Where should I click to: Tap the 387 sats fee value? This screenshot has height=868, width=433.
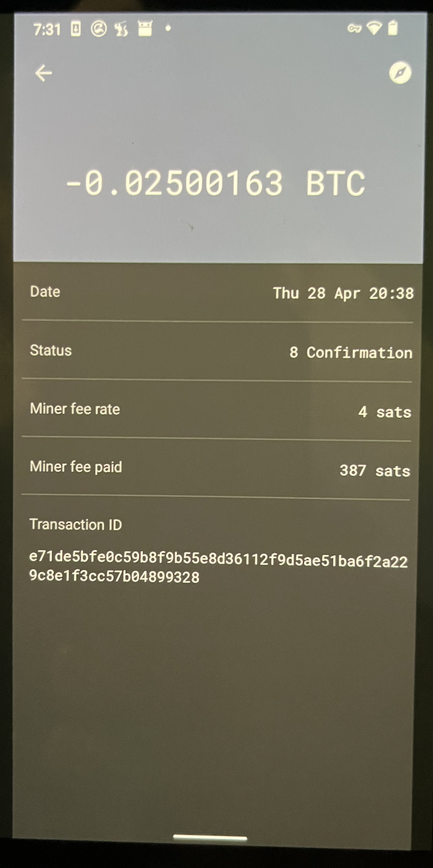pyautogui.click(x=375, y=471)
